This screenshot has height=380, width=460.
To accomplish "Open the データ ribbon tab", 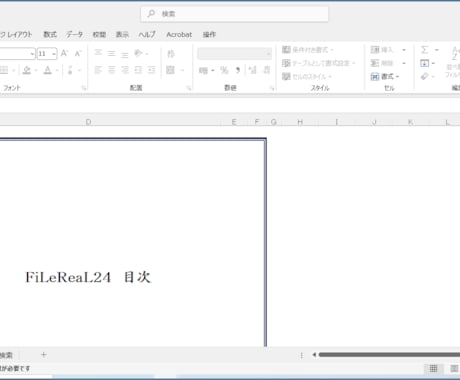I will pos(74,34).
